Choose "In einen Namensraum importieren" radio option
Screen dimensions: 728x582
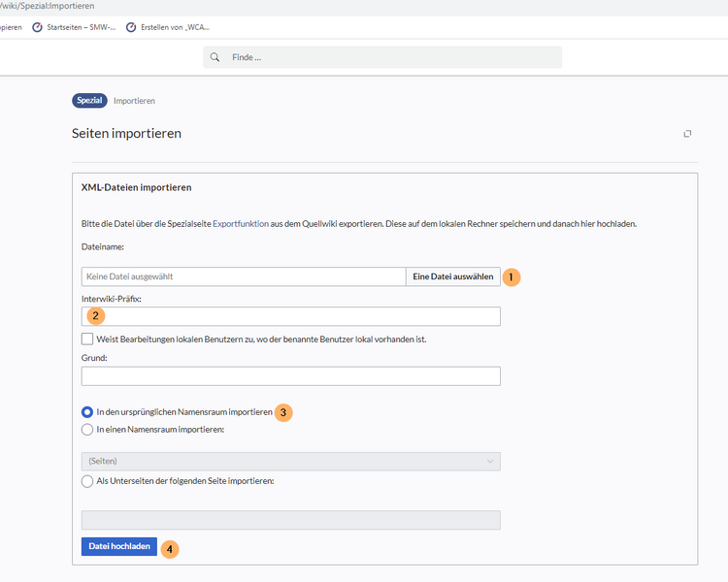[87, 430]
